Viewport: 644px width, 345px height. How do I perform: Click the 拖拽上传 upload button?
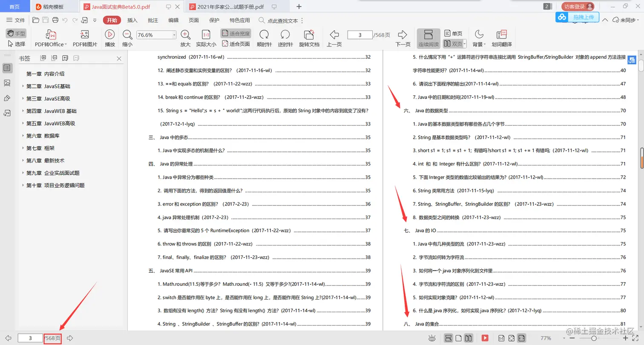[578, 17]
